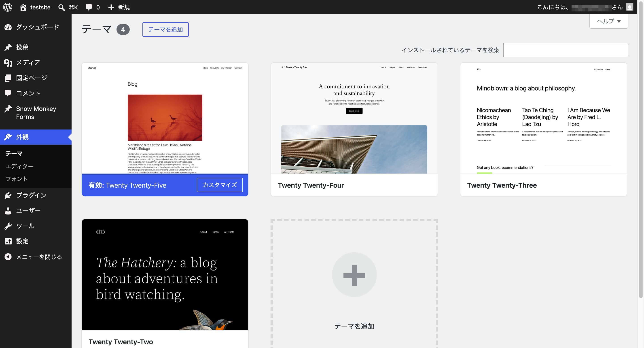Click the 設定 sliders icon

[x=8, y=241]
